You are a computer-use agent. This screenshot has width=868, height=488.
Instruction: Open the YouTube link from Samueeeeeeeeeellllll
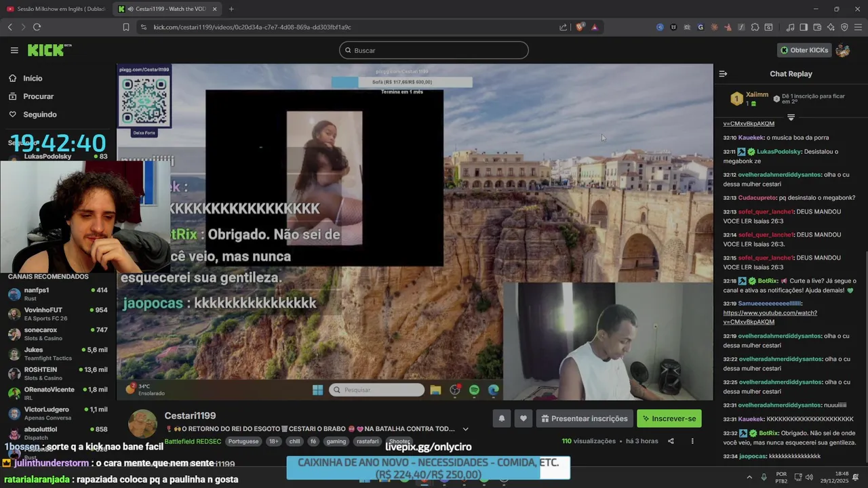[x=770, y=317]
